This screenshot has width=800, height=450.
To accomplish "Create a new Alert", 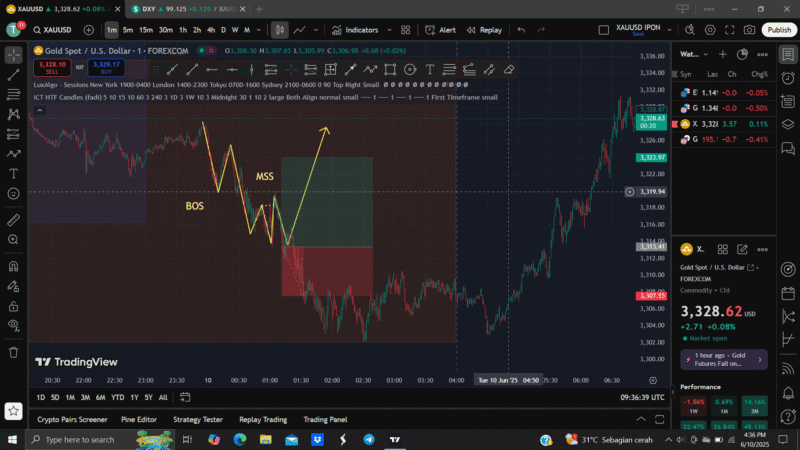I will 440,30.
